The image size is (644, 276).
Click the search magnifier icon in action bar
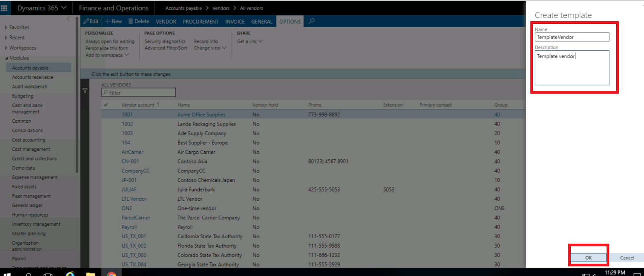pyautogui.click(x=312, y=21)
